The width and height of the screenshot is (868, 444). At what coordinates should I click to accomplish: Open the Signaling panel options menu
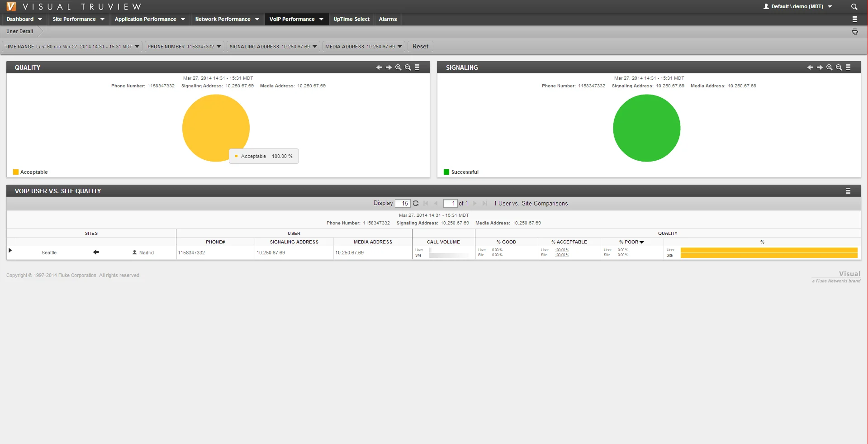849,67
